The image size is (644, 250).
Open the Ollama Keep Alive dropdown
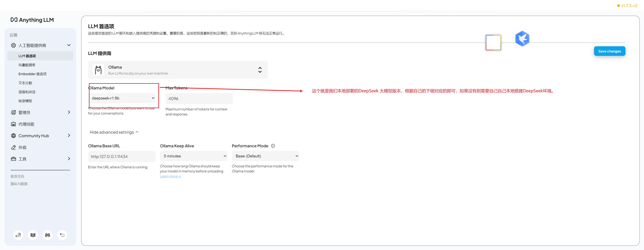pyautogui.click(x=194, y=156)
